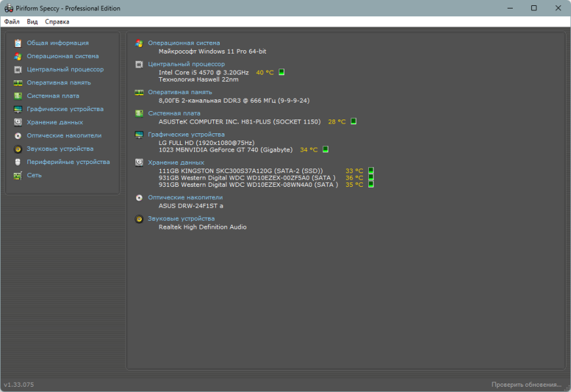This screenshot has width=571, height=392.
Task: Select Звуковые устройства in the sidebar
Action: point(60,149)
